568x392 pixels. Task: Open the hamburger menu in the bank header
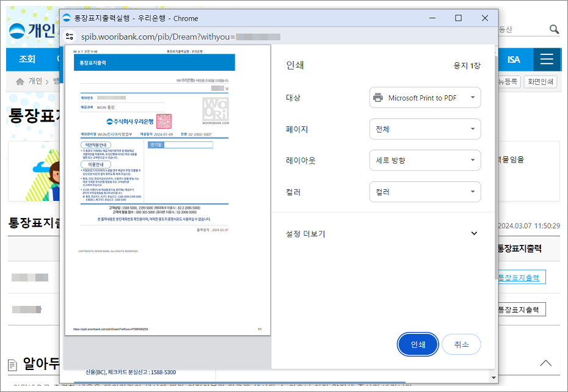point(547,60)
